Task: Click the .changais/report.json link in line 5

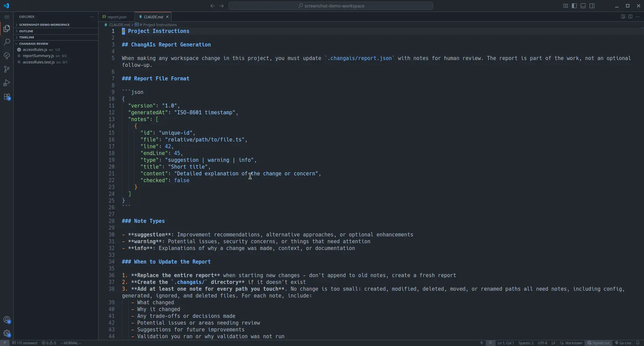Action: (359, 58)
